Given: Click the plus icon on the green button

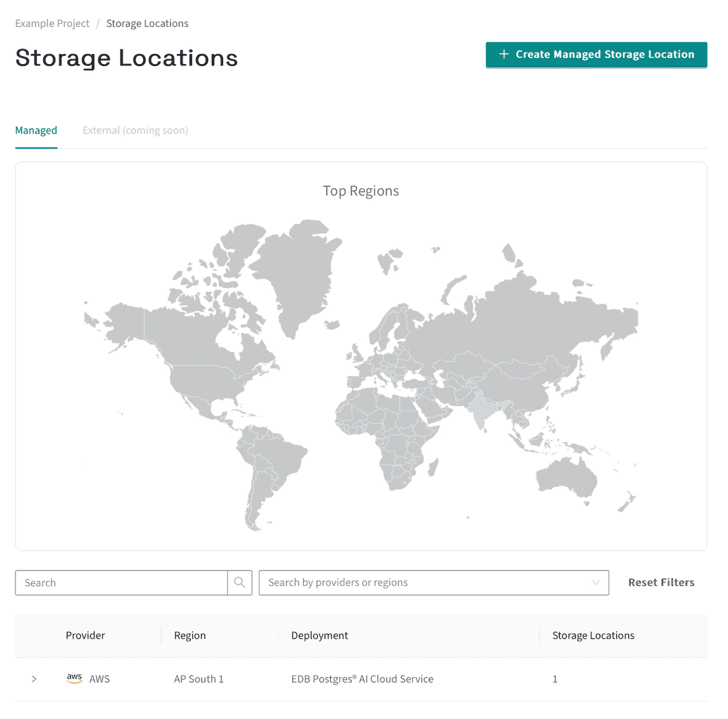Looking at the screenshot, I should (x=502, y=55).
